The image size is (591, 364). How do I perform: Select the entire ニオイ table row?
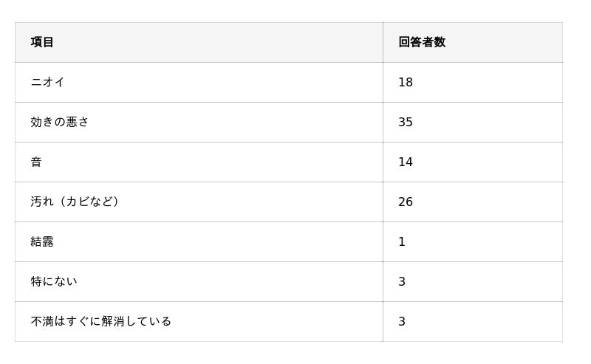point(288,82)
